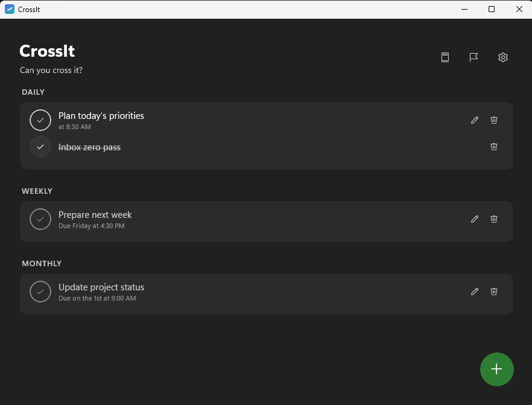
Task: Mark "Update project status" as complete
Action: click(40, 292)
